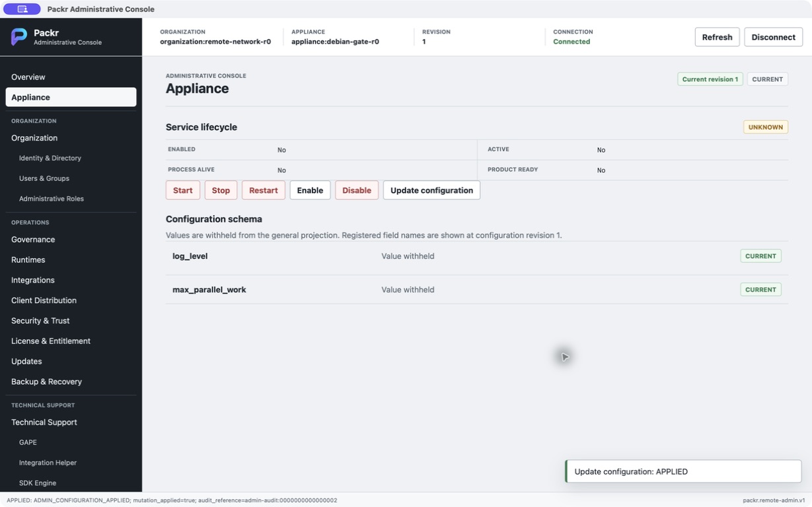Viewport: 812px width, 507px height.
Task: Click Value withheld in log_level row
Action: [x=408, y=256]
